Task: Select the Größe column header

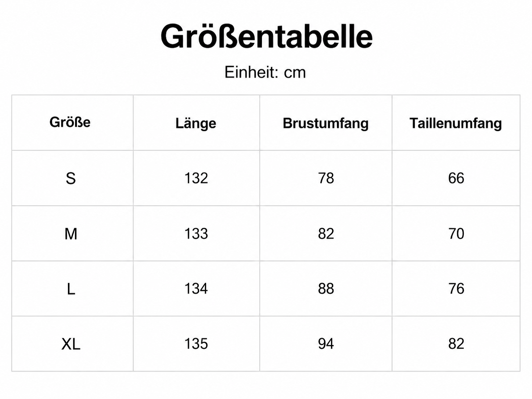Action: [x=70, y=122]
